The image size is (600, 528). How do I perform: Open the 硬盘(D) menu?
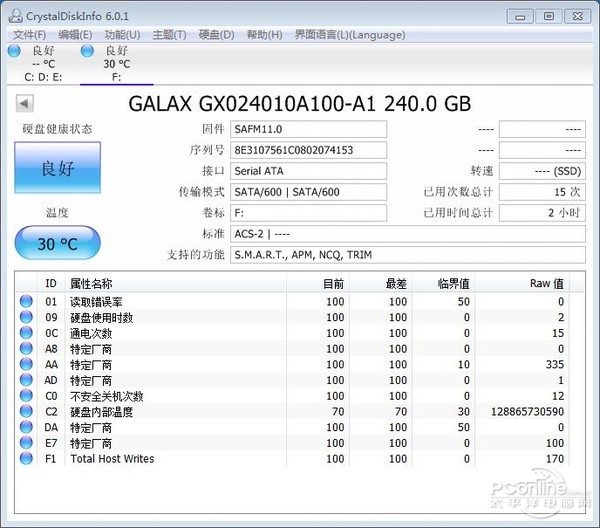pos(217,35)
